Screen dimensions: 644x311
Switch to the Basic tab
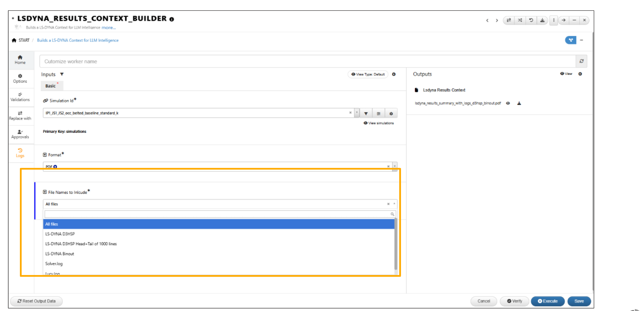tap(51, 86)
